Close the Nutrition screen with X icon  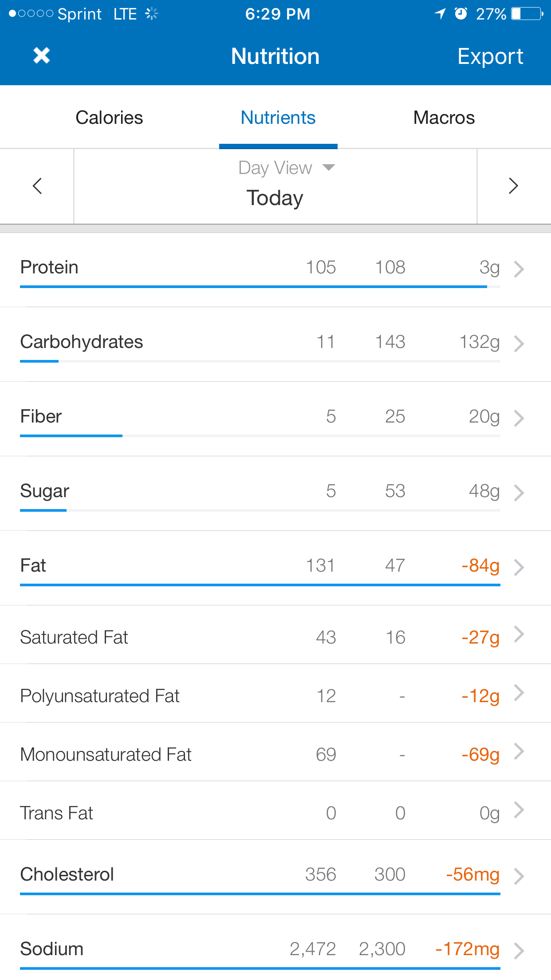pos(41,56)
